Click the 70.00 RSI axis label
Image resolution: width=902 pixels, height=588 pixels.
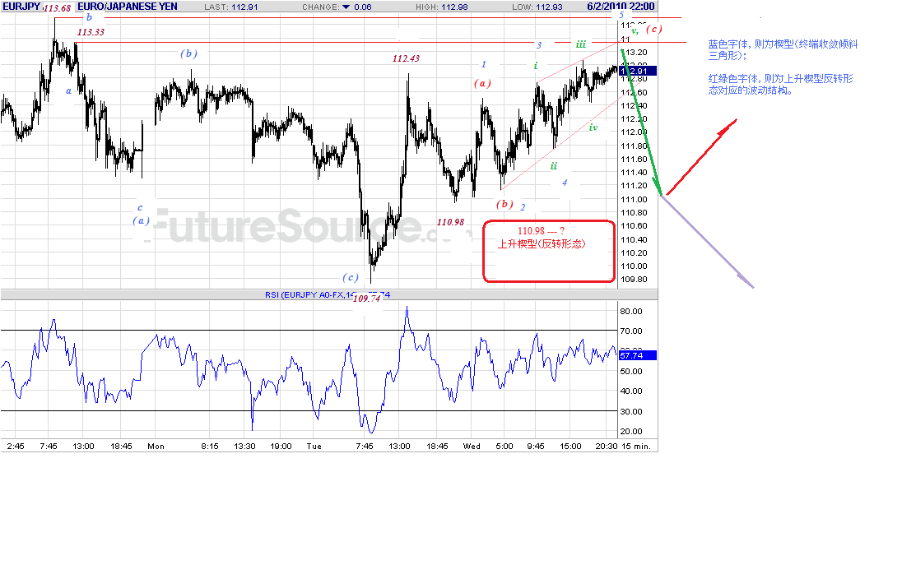631,331
